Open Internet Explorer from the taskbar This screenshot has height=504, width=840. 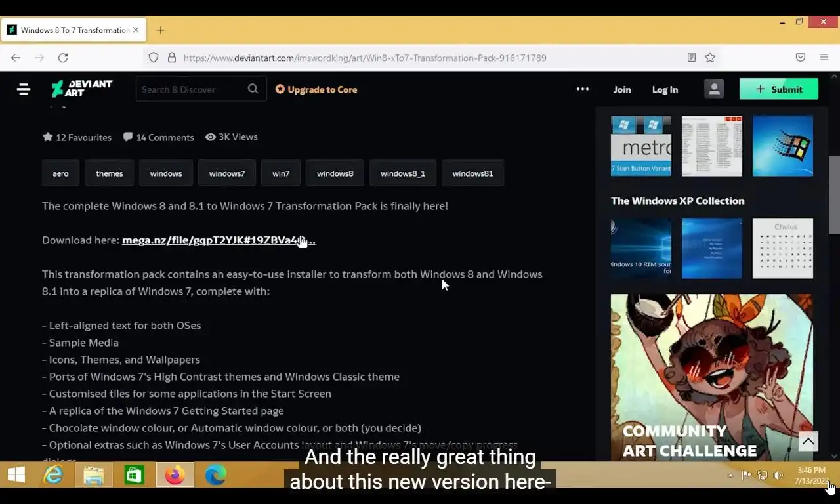pos(53,474)
